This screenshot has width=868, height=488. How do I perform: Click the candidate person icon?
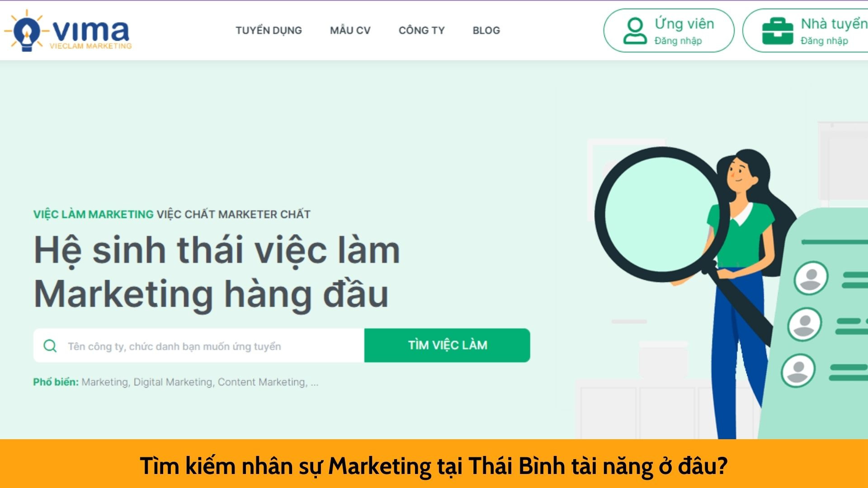tap(635, 31)
